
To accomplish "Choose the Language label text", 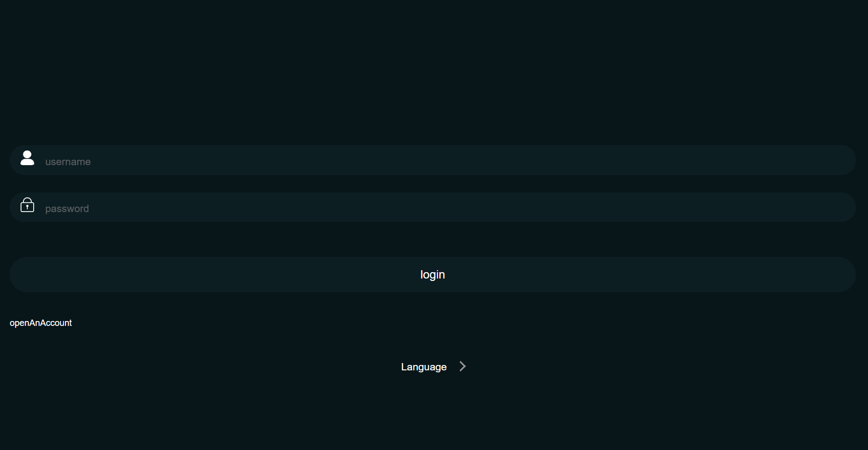I will pos(424,367).
